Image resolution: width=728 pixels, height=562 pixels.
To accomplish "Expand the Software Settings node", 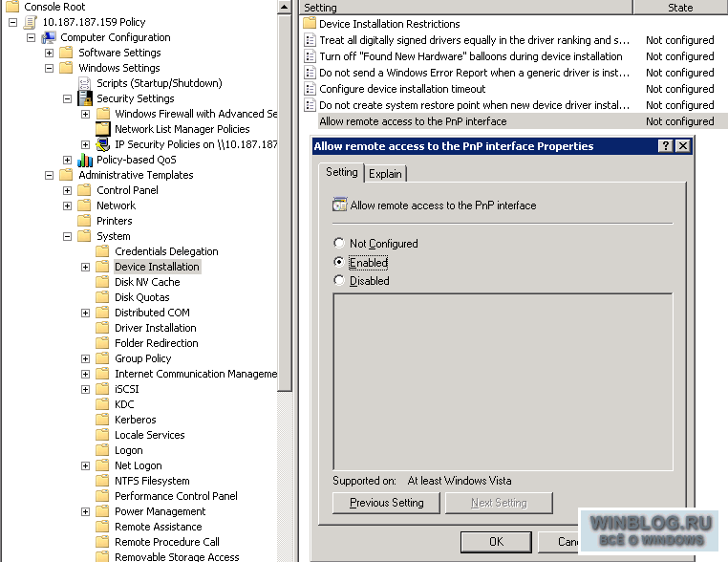I will [x=50, y=53].
